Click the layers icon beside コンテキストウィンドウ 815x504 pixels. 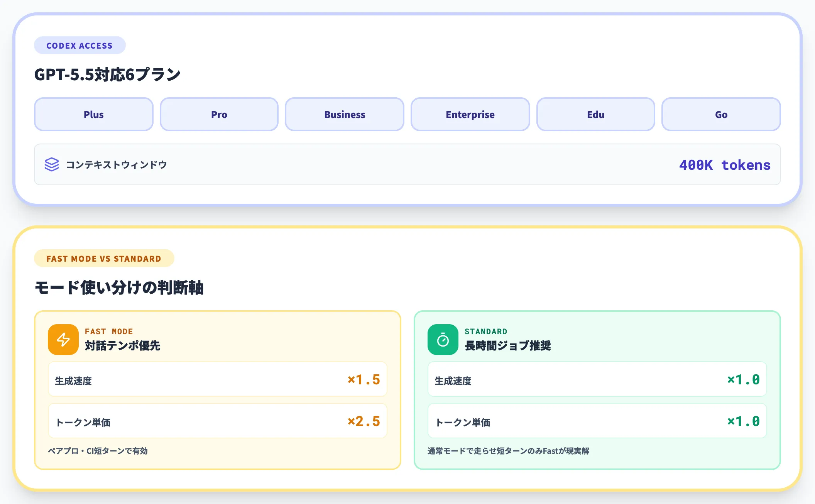tap(52, 164)
